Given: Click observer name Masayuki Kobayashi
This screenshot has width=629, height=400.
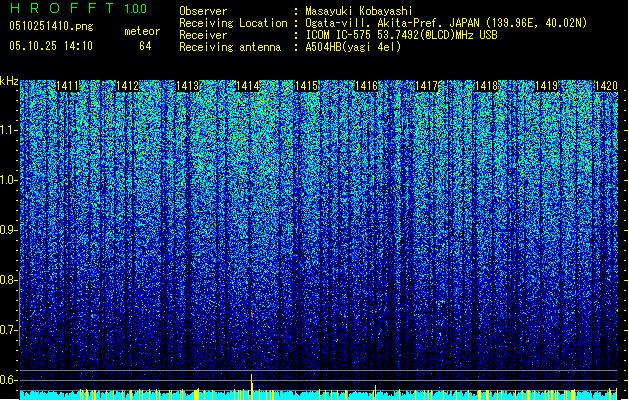Looking at the screenshot, I should click(359, 11).
